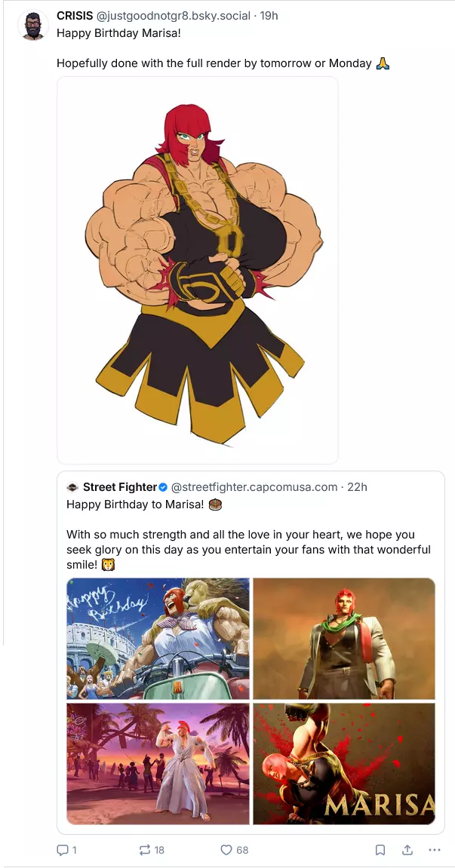
Task: Click the reply speech bubble icon
Action: pyautogui.click(x=62, y=849)
